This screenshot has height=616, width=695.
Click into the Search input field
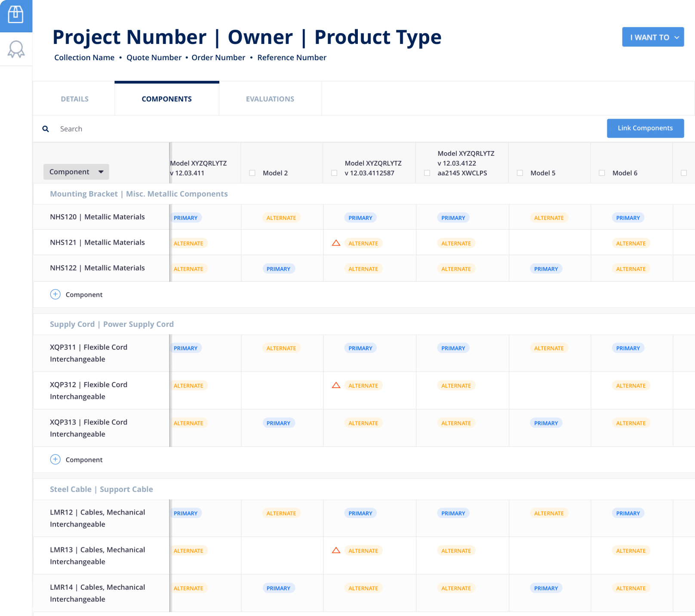(x=258, y=129)
